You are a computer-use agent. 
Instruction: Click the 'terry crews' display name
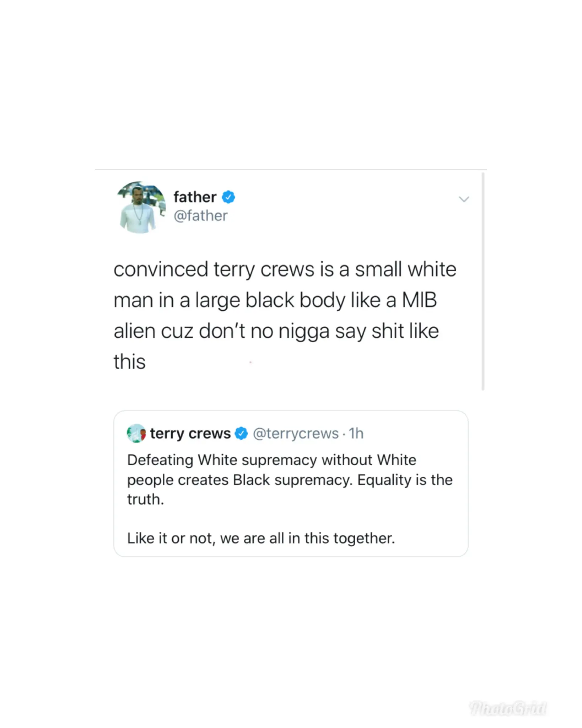(190, 433)
